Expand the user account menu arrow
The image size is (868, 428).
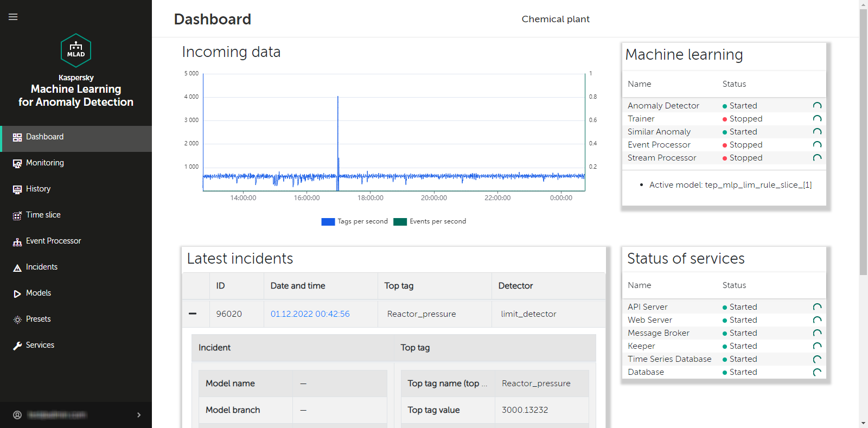[x=139, y=415]
